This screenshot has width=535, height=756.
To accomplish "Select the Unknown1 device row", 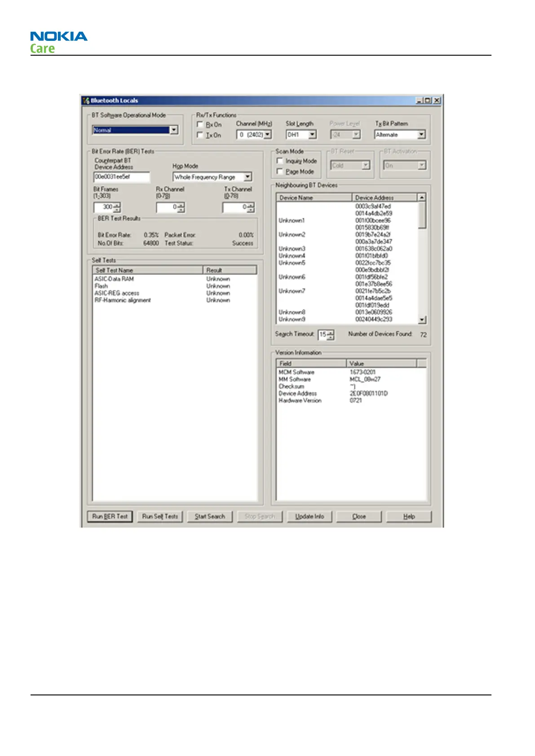I will point(347,220).
